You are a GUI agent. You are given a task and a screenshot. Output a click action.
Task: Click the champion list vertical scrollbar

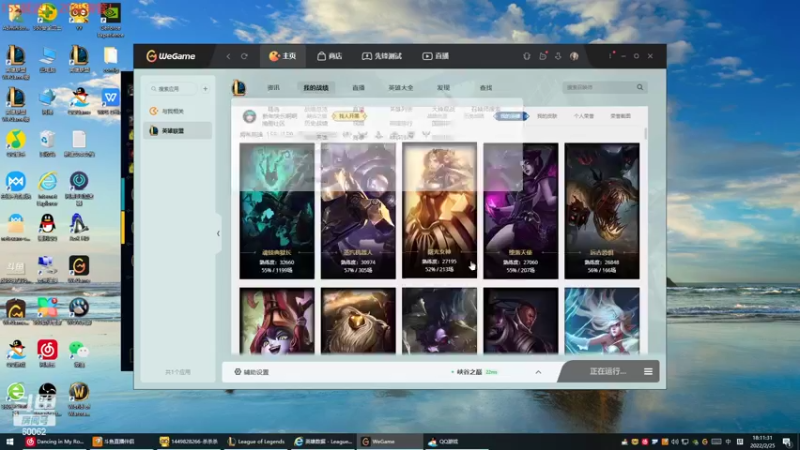coord(645,134)
